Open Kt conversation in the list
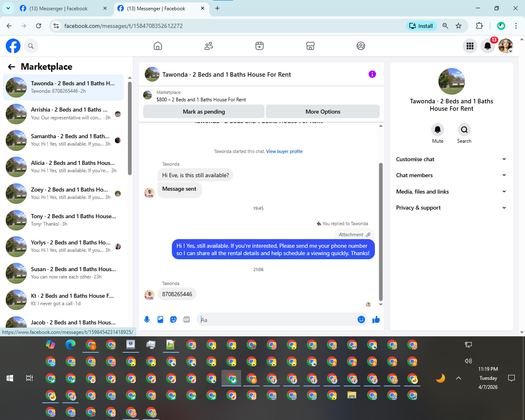 (64, 300)
